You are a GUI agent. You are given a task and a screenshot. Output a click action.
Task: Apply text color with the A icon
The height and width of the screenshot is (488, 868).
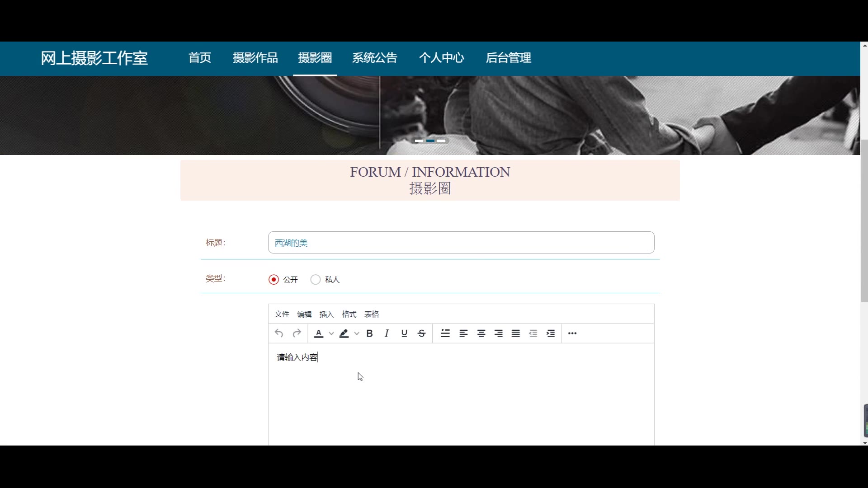click(319, 333)
